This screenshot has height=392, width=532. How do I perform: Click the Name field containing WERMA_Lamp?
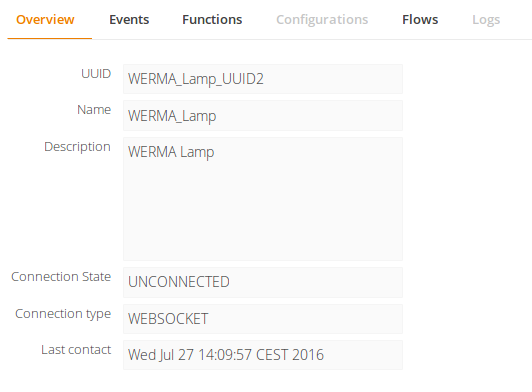pyautogui.click(x=263, y=116)
